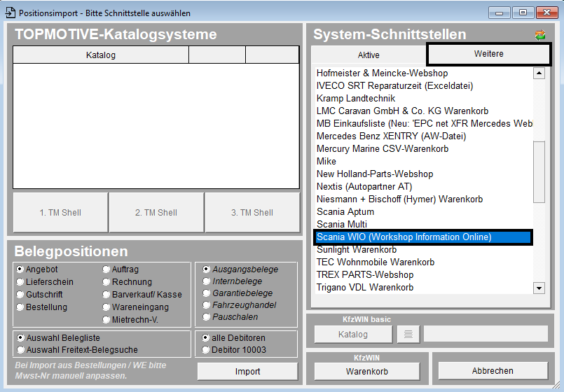564x392 pixels.
Task: Select Hofmeister & Meincke-Webshop entry
Action: point(424,73)
